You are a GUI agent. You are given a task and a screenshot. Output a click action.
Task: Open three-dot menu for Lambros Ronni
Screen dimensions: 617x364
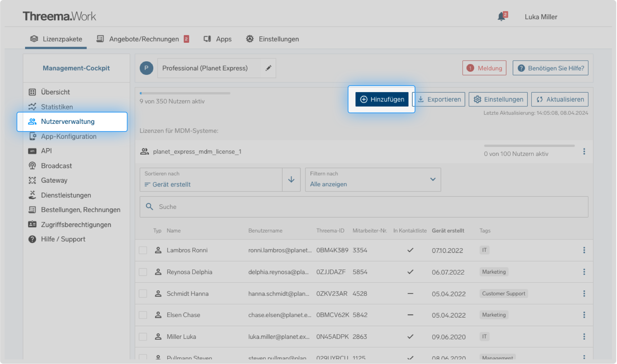[584, 250]
